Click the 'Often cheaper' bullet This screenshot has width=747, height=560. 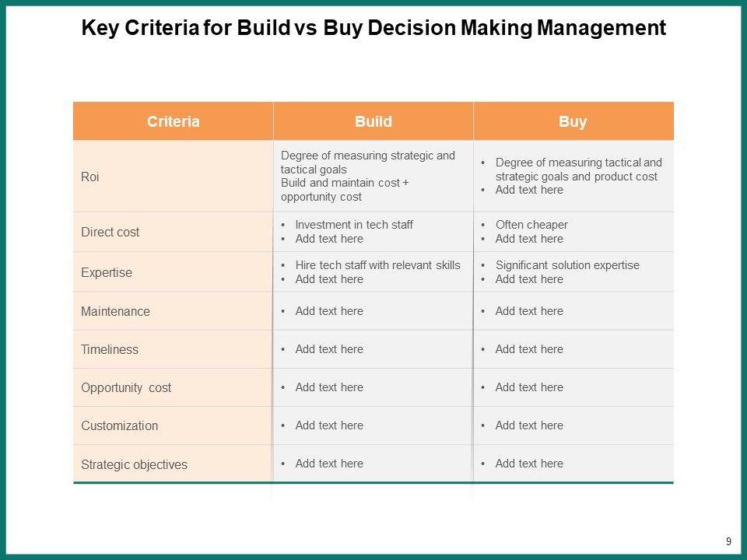[531, 225]
